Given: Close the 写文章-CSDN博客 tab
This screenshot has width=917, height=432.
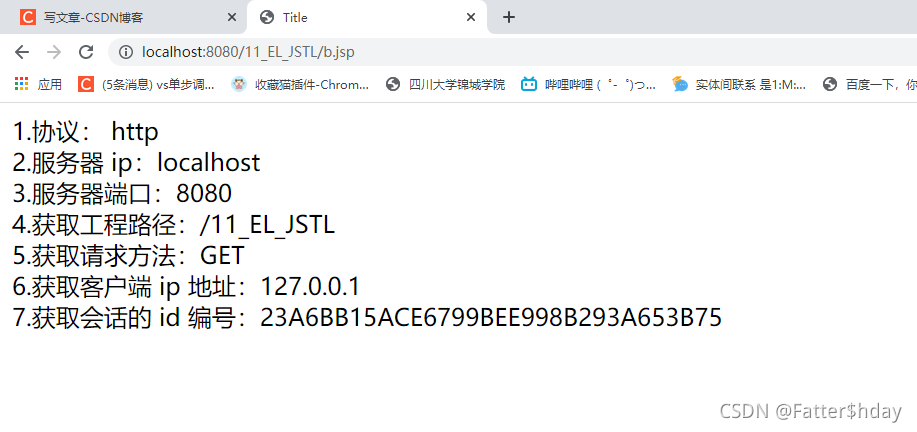Looking at the screenshot, I should point(232,18).
